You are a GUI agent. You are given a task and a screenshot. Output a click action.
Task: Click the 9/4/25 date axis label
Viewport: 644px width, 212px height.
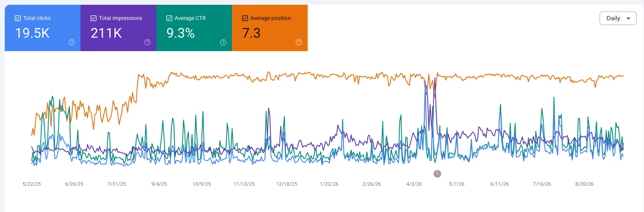point(159,184)
